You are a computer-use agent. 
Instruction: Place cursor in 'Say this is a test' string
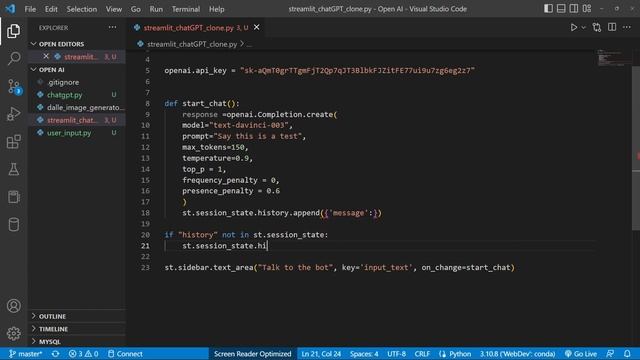[x=258, y=136]
